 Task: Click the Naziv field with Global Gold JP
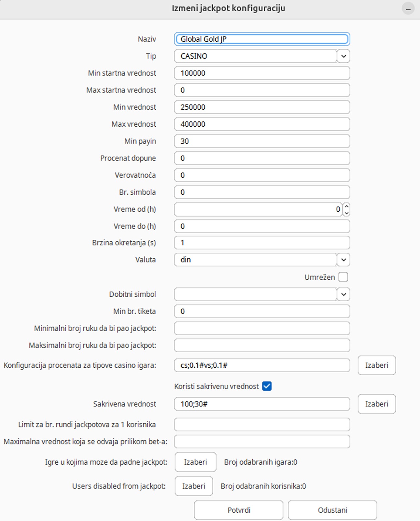[x=262, y=39]
